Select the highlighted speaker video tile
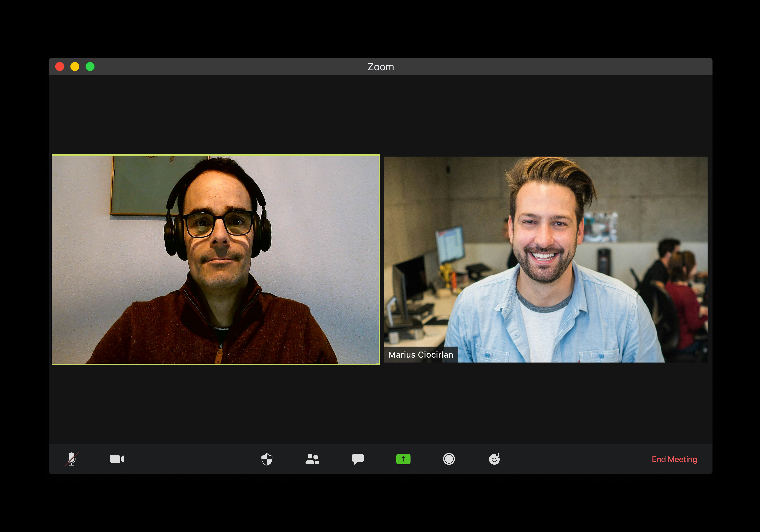The image size is (760, 532). click(216, 260)
